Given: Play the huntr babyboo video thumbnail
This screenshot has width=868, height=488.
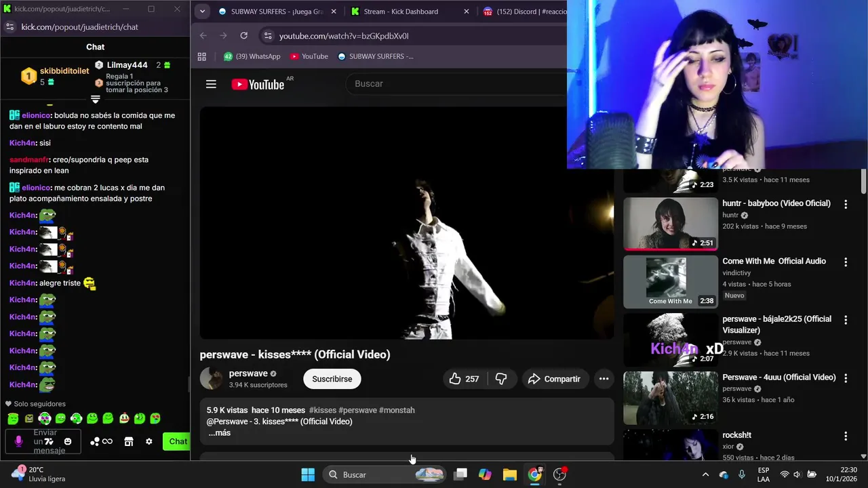Looking at the screenshot, I should (671, 224).
